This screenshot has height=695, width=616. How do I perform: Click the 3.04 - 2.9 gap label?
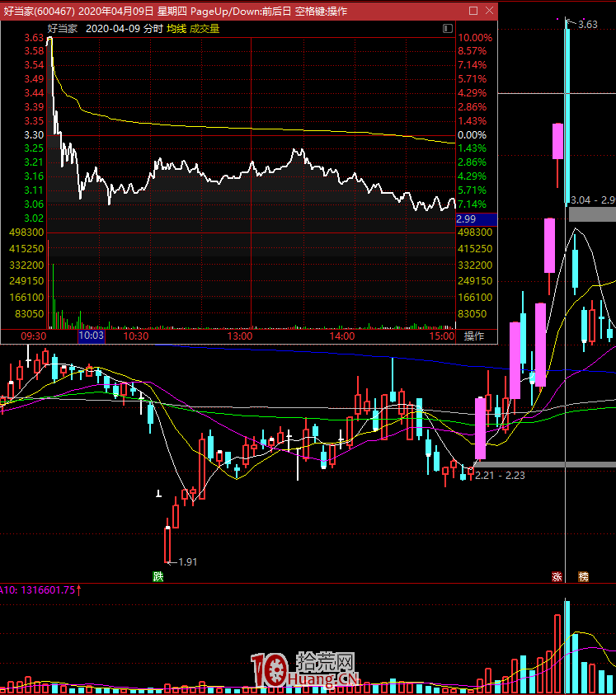pos(593,200)
